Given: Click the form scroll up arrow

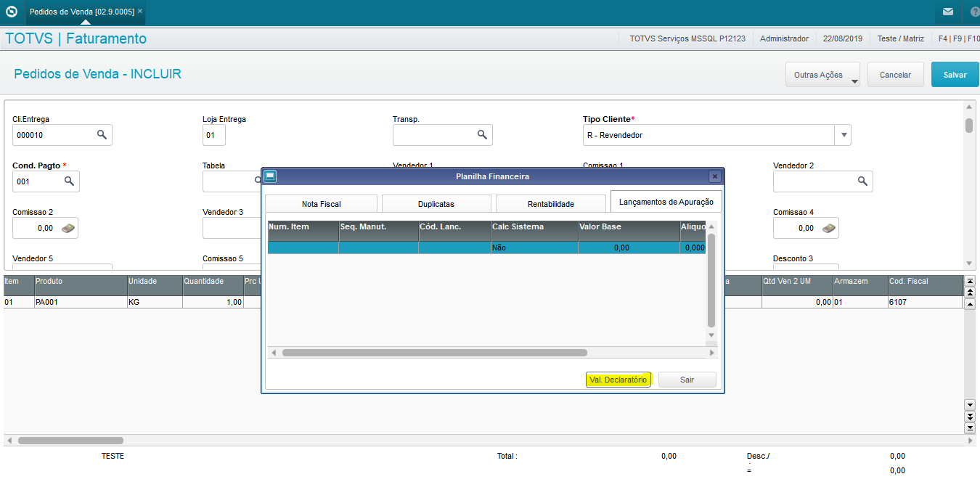Looking at the screenshot, I should coord(969,107).
